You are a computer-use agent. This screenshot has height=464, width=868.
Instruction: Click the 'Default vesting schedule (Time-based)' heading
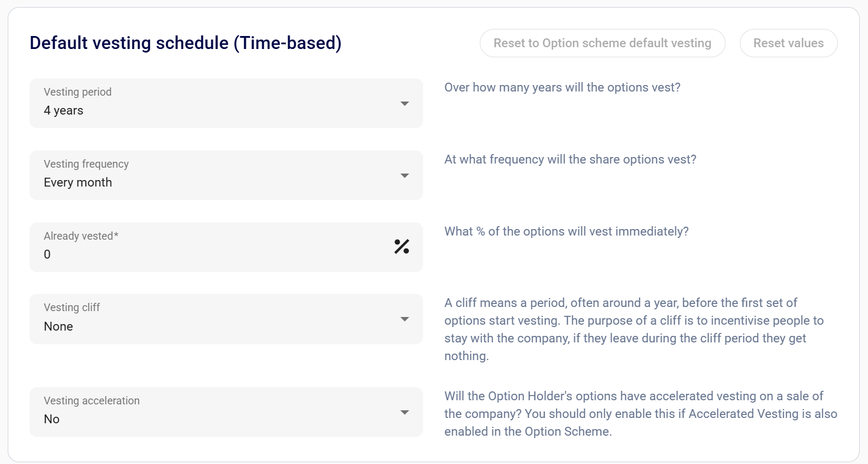[x=186, y=43]
